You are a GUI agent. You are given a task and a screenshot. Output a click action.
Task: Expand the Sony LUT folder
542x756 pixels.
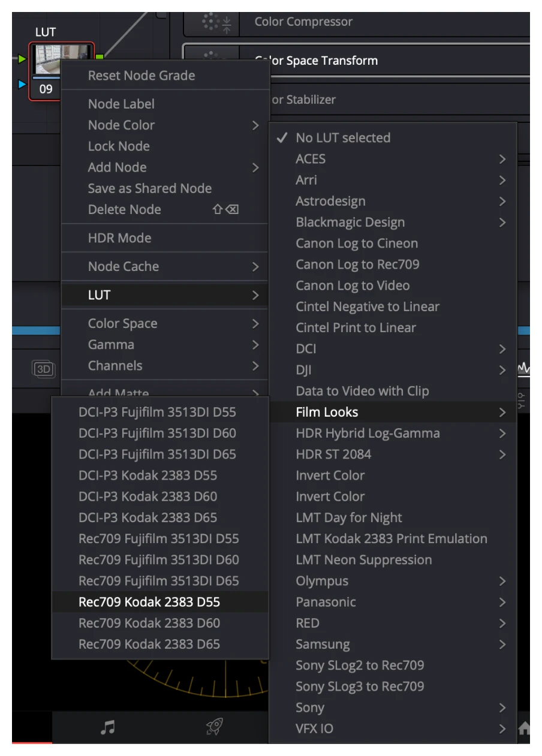tap(393, 707)
